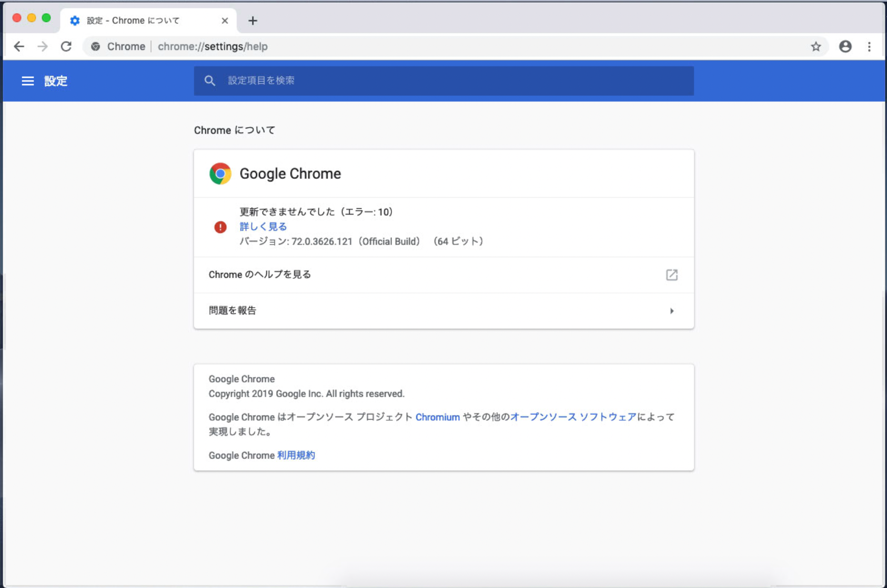This screenshot has width=887, height=588.
Task: Click the version text 72.0.3626.121
Action: pos(321,241)
